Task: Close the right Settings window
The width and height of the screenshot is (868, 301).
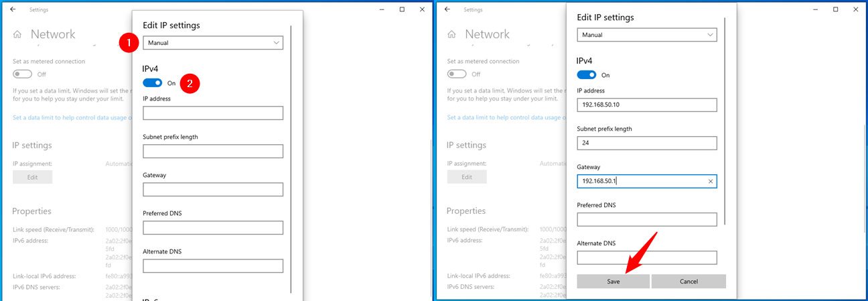Action: coord(856,9)
